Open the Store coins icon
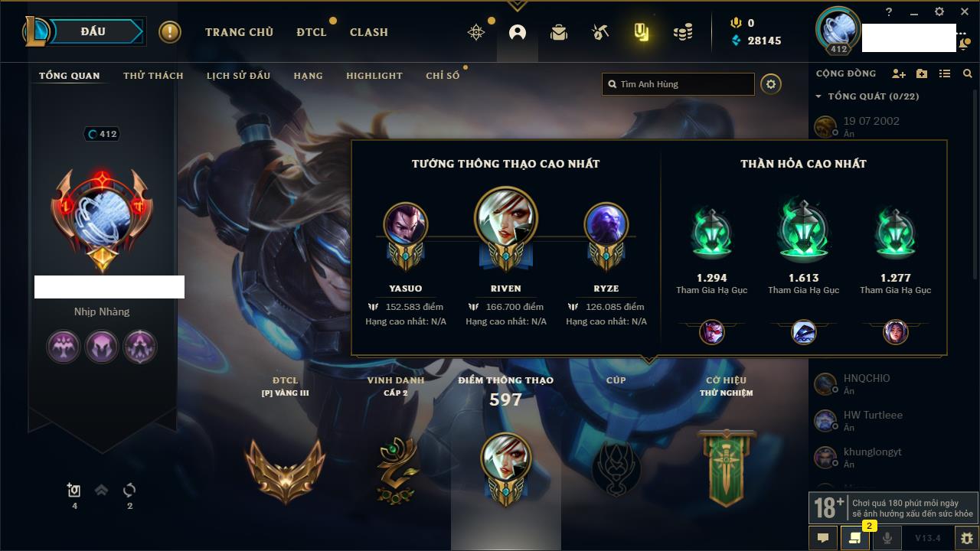980x551 pixels. (x=683, y=32)
